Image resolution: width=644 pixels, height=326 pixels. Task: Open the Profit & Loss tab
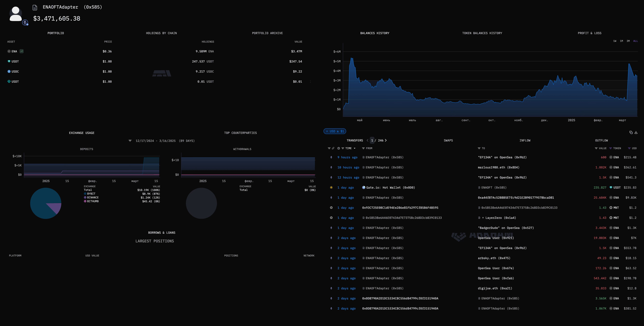(590, 33)
